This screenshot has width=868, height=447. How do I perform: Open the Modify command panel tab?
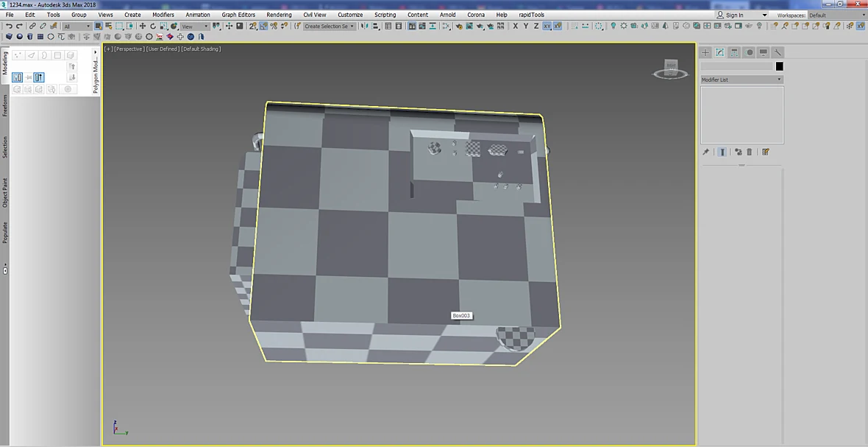720,52
